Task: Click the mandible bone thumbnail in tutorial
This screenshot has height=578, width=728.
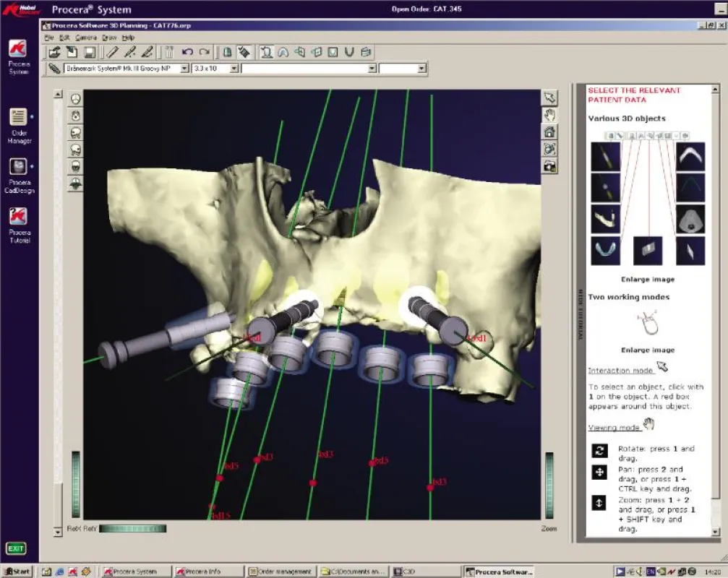Action: 605,219
